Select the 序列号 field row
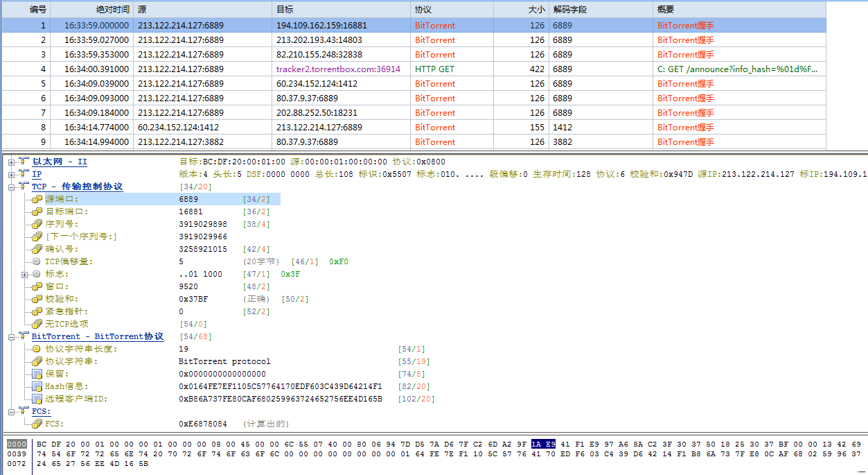The image size is (868, 475). tap(62, 224)
